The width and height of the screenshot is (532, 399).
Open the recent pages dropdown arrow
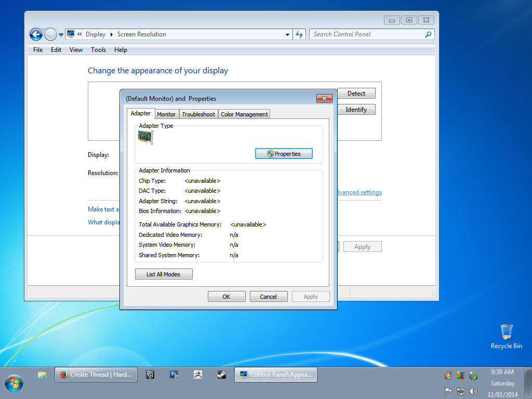[x=61, y=35]
